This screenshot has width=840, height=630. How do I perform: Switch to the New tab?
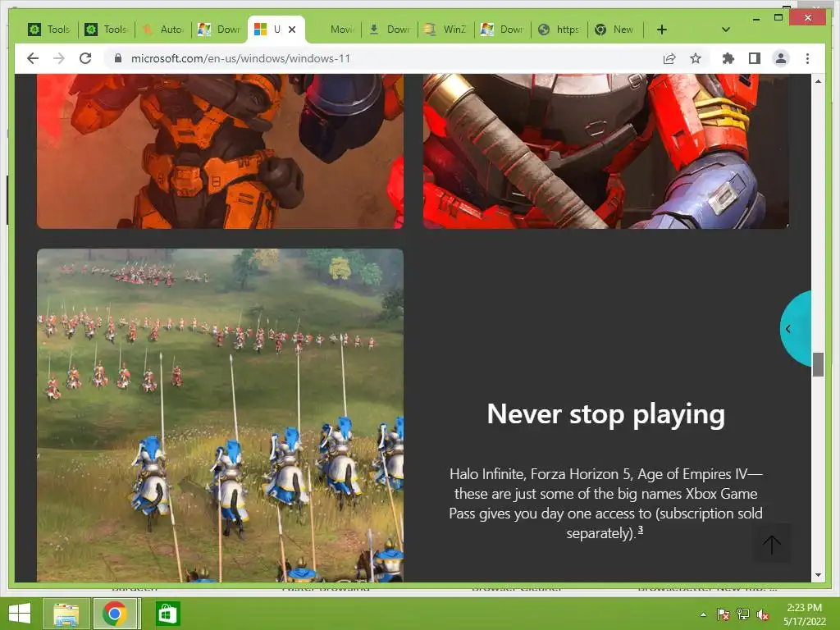click(615, 30)
